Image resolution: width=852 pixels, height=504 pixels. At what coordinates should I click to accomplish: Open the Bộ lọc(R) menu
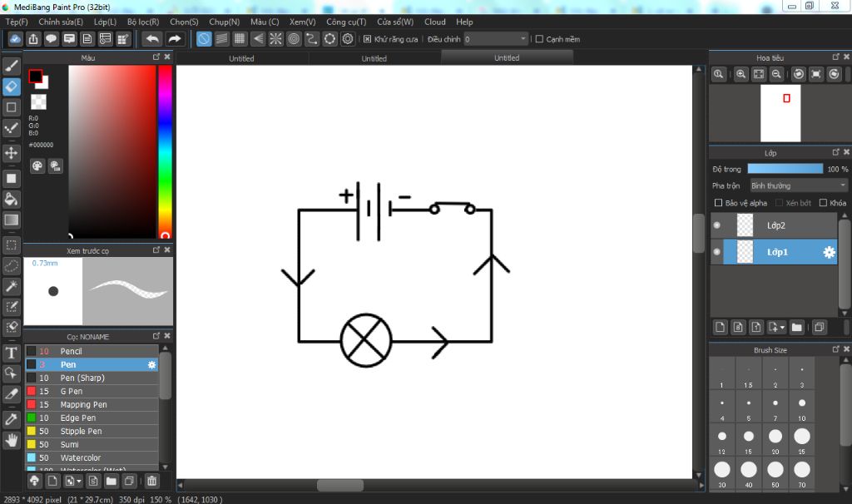tap(143, 22)
